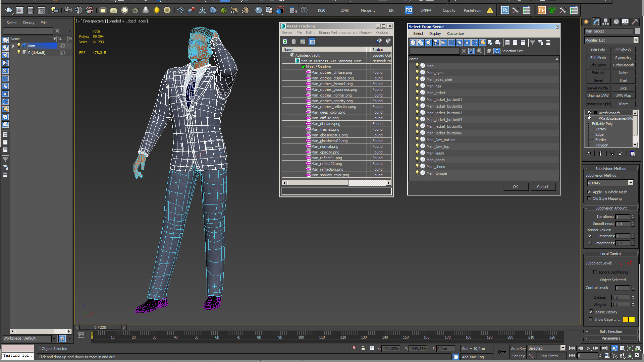Collapse the Editable Poly stack entry
Screen dimensions: 644x362
click(x=589, y=124)
